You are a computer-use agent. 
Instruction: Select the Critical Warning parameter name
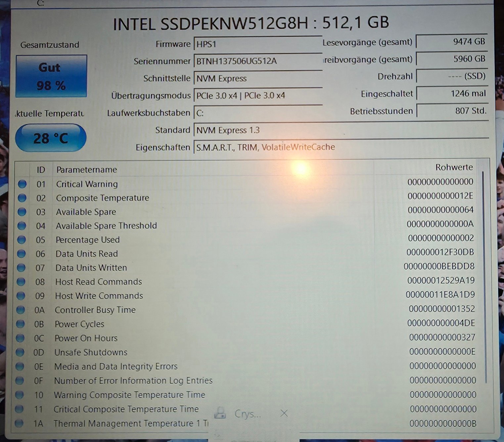click(x=87, y=184)
